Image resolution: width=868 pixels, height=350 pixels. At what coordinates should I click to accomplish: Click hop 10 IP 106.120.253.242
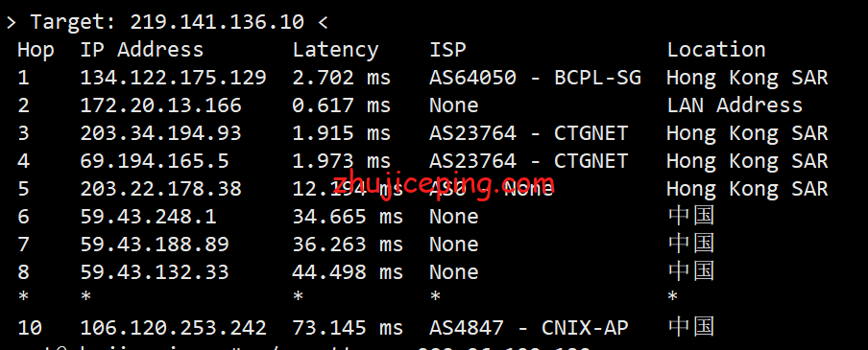pos(173,327)
